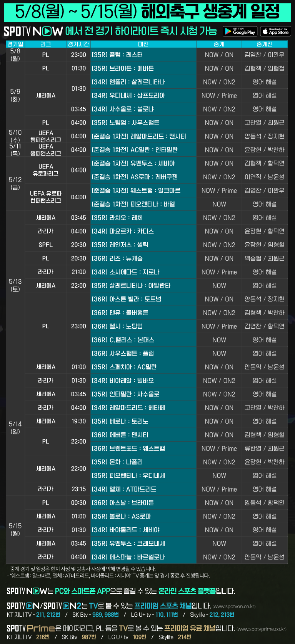Open the www.spotvon.co.kr link

(234, 606)
